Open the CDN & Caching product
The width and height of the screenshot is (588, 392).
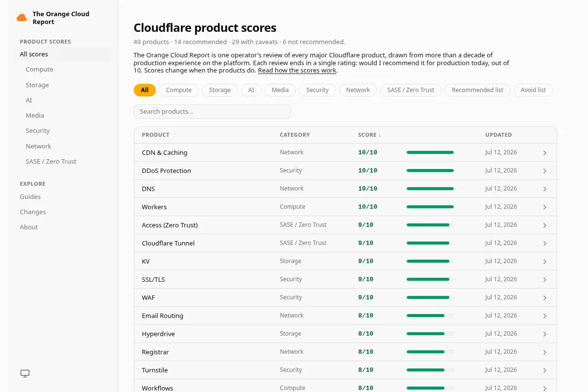click(165, 152)
